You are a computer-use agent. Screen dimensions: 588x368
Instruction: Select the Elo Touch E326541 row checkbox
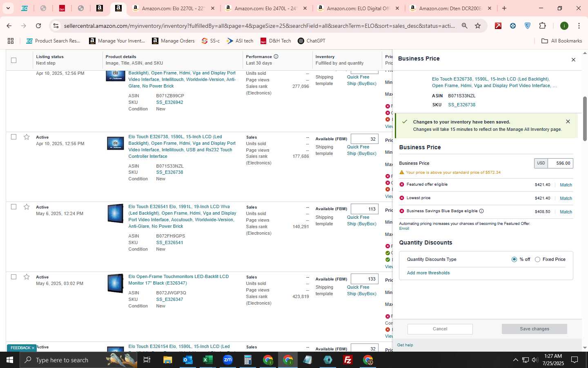click(13, 207)
